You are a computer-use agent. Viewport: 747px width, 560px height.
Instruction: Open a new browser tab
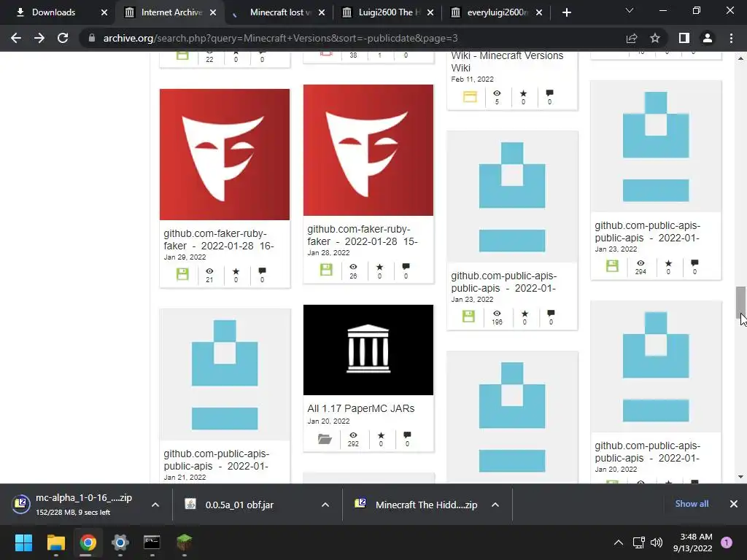[566, 12]
